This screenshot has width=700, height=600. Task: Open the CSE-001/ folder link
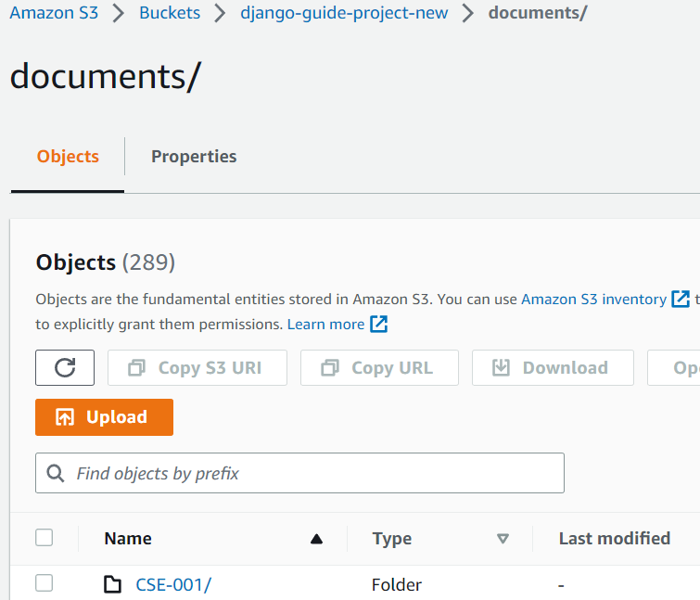tap(173, 584)
